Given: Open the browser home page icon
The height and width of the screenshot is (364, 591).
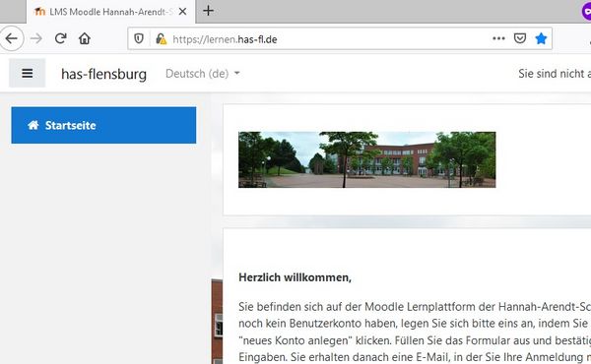Looking at the screenshot, I should point(85,38).
